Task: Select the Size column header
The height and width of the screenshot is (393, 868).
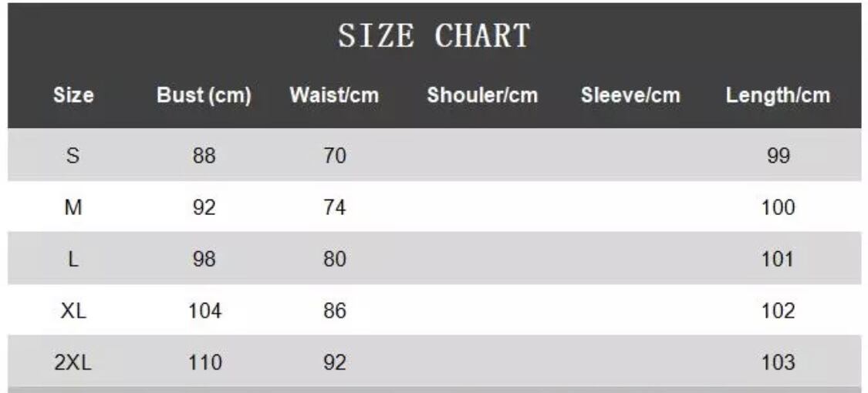Action: pyautogui.click(x=73, y=96)
